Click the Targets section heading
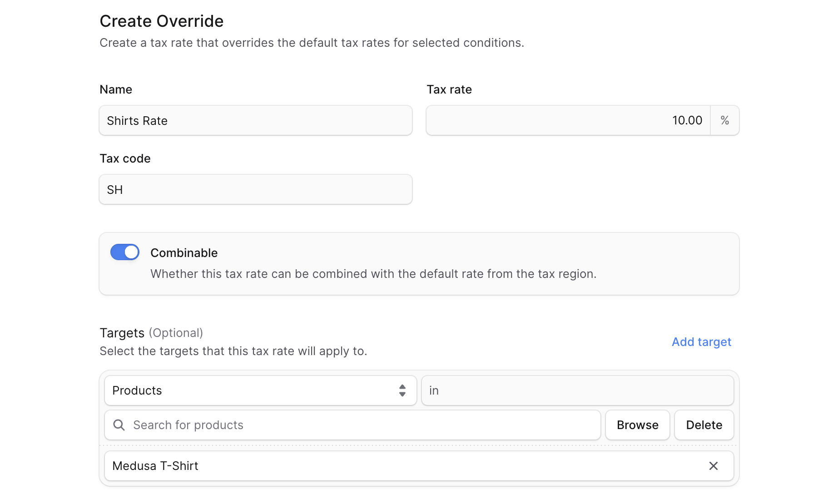The width and height of the screenshot is (823, 504). tap(122, 333)
